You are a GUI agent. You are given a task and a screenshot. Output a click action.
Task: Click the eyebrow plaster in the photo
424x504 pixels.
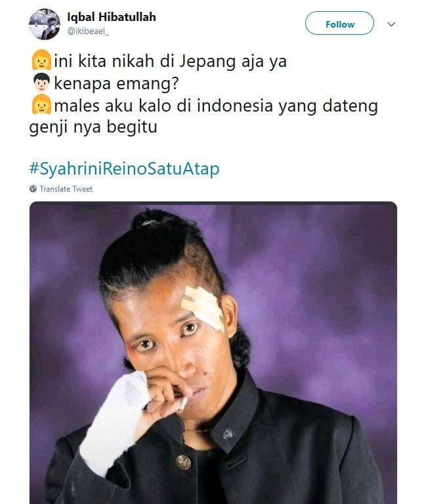203,307
